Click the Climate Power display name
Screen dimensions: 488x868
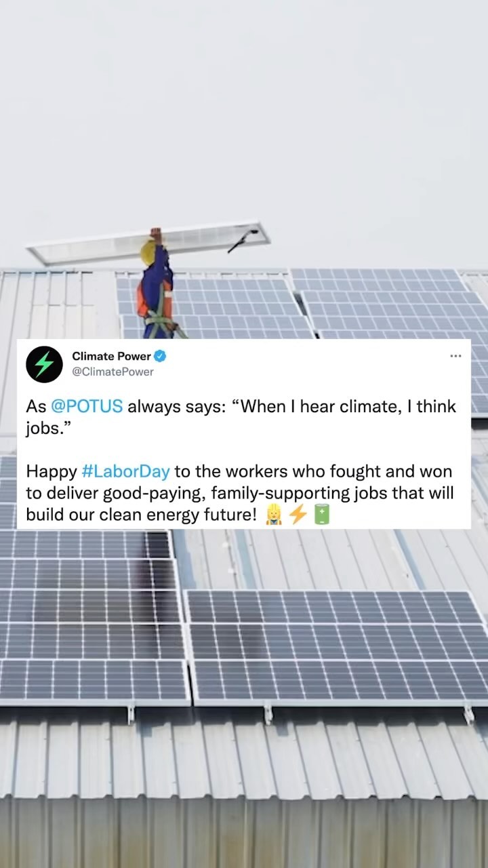pyautogui.click(x=112, y=356)
